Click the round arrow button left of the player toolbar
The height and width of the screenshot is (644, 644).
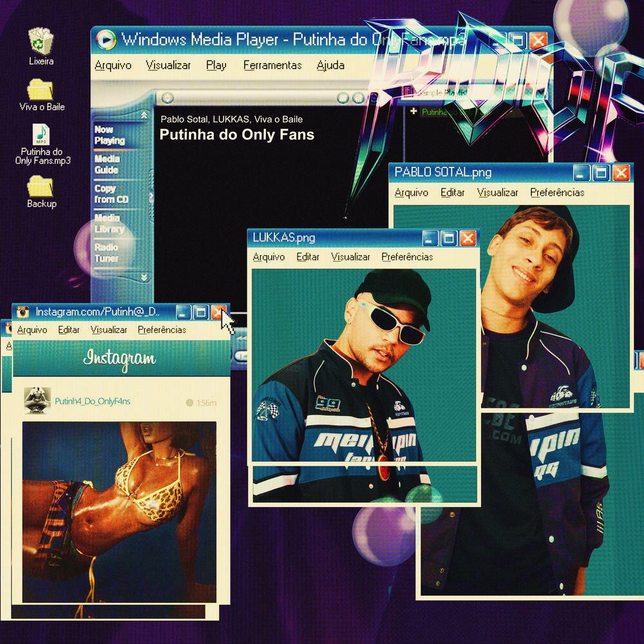tap(167, 98)
